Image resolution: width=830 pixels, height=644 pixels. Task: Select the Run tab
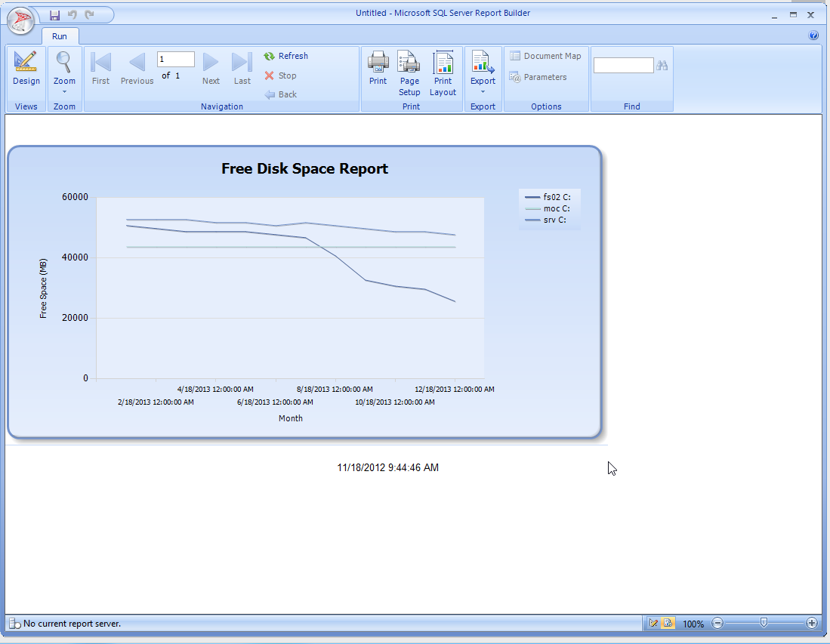tap(60, 36)
